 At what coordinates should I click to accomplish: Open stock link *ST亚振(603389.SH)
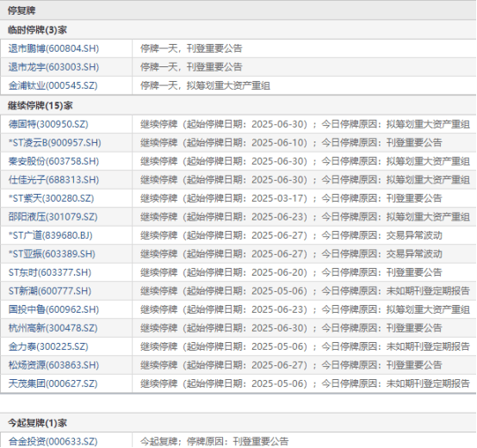(x=52, y=254)
